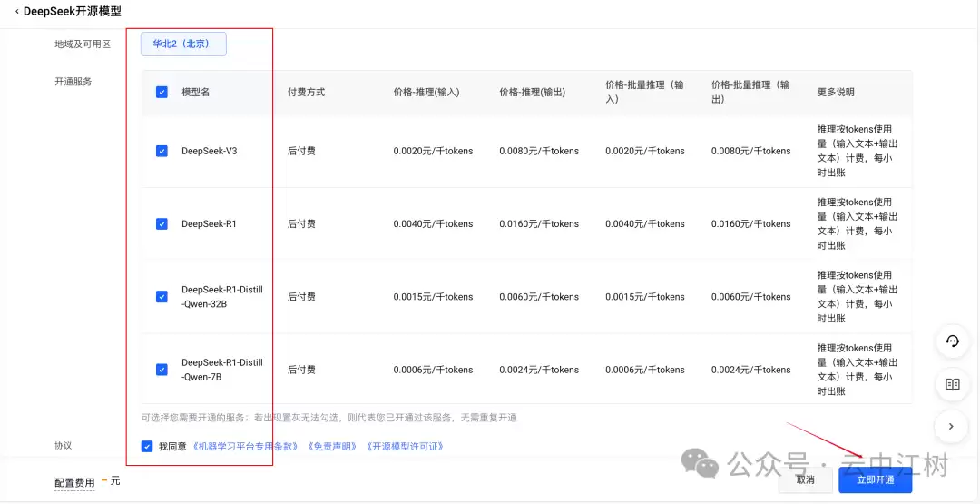Uncheck the DeepSeek-V3 checkbox
Image resolution: width=980 pixels, height=504 pixels.
[x=162, y=151]
